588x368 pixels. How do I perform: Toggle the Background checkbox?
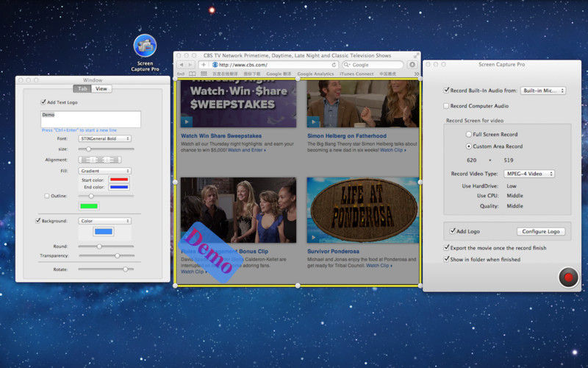point(38,221)
